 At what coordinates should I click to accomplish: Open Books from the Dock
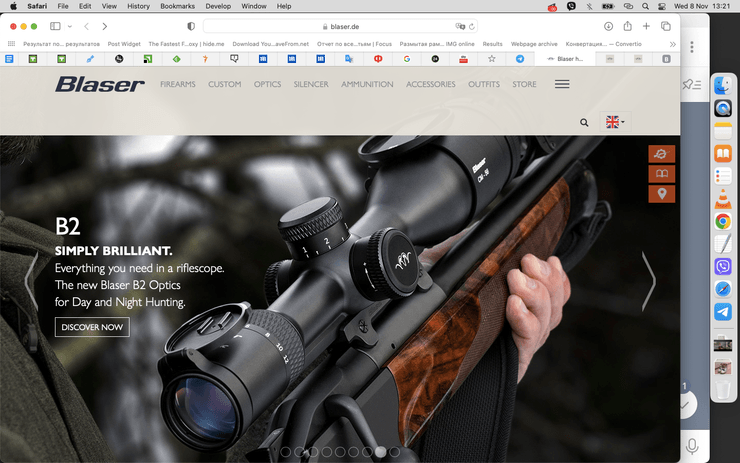723,153
